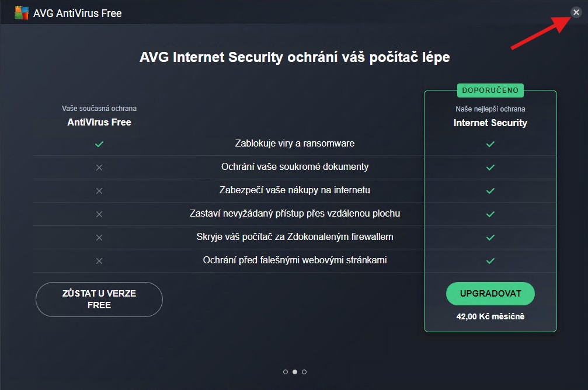This screenshot has height=390, width=588.
Task: Click the gray X next to Skryje váš počítač za firewallem
Action: [99, 237]
